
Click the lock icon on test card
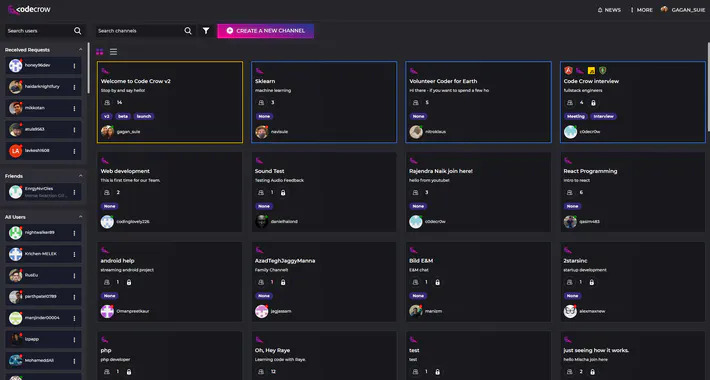[x=437, y=372]
